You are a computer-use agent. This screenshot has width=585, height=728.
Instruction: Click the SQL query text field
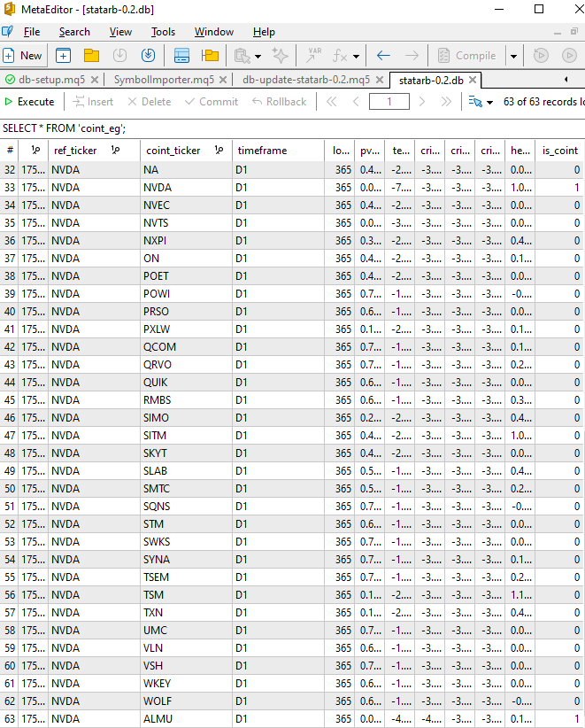pos(292,128)
